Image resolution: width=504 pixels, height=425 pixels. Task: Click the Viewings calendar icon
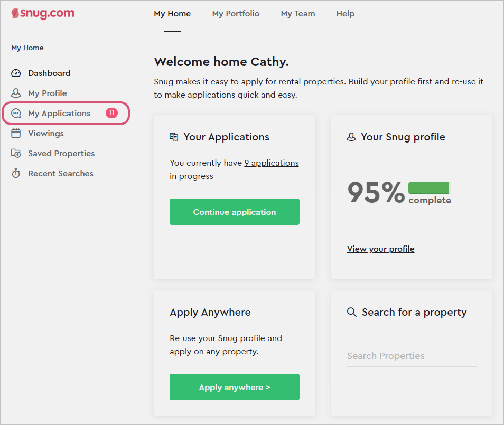click(16, 133)
